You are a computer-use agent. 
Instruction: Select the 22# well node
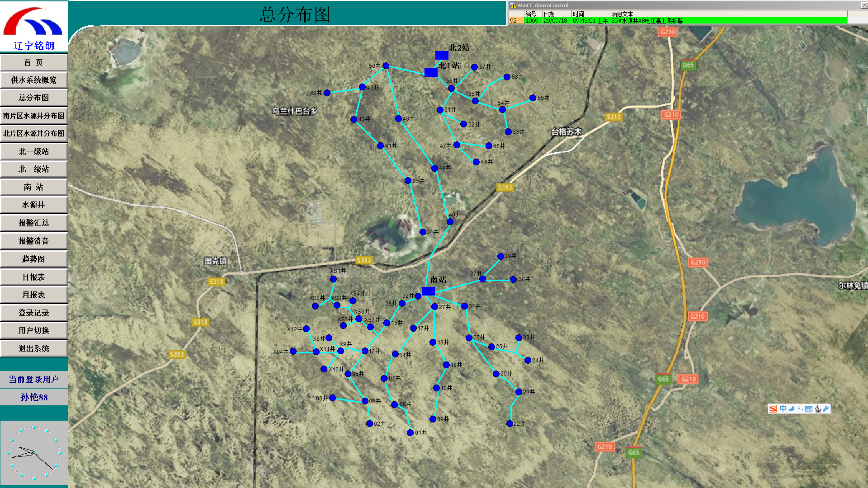[x=509, y=424]
